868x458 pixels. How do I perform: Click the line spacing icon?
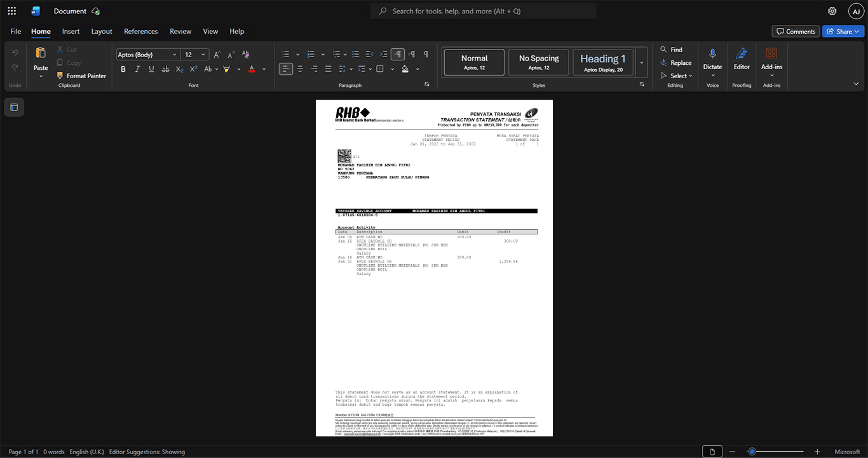(x=342, y=69)
